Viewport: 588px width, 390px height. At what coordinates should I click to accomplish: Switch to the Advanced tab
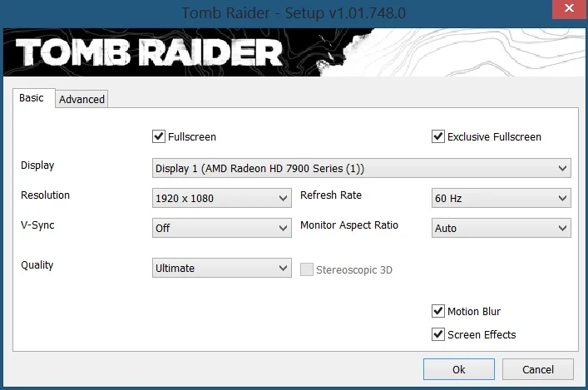pos(82,99)
